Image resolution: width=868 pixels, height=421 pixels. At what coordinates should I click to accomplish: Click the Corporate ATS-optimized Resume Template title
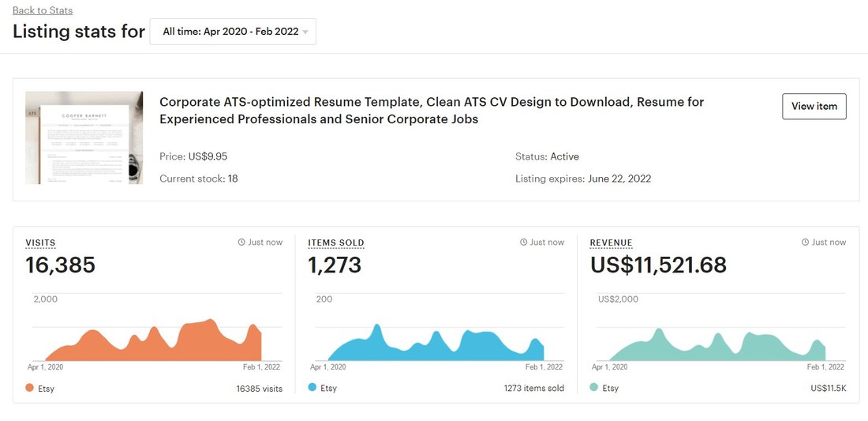click(x=432, y=111)
